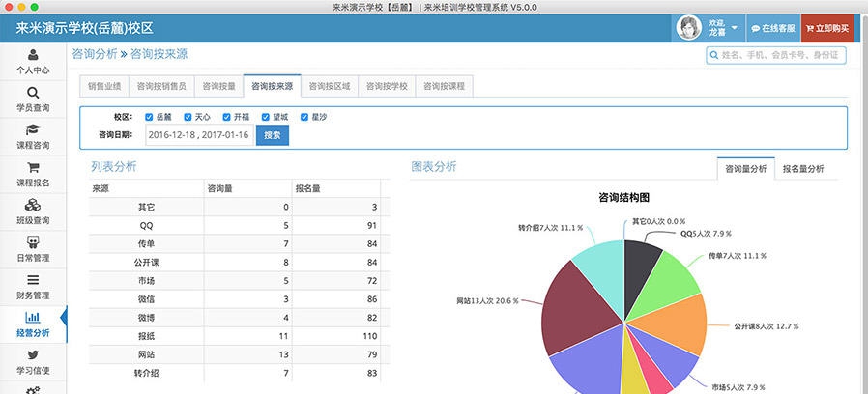The width and height of the screenshot is (868, 394).
Task: Click the 报纸 row label
Action: pos(146,336)
